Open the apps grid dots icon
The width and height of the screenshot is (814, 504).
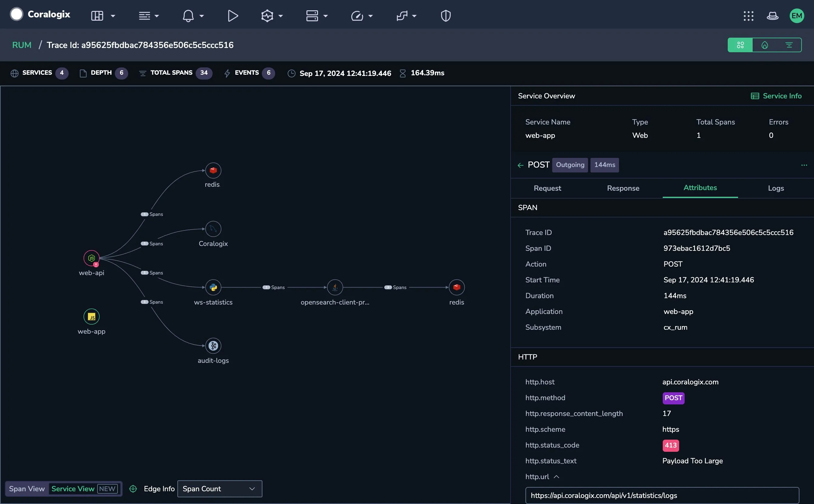point(748,16)
